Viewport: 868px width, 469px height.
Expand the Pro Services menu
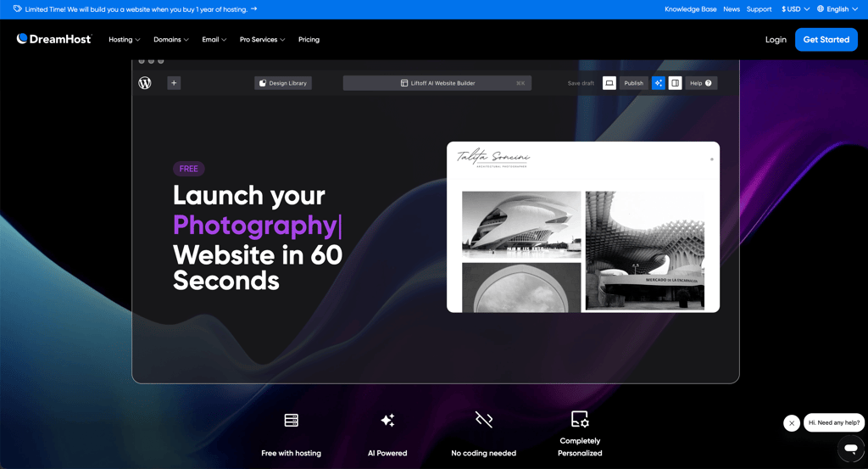tap(263, 39)
